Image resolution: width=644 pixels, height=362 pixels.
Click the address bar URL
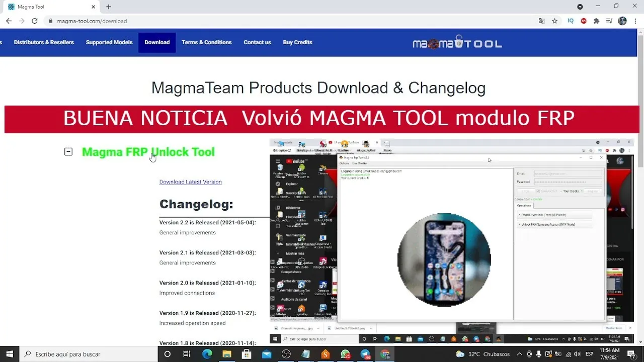point(92,21)
